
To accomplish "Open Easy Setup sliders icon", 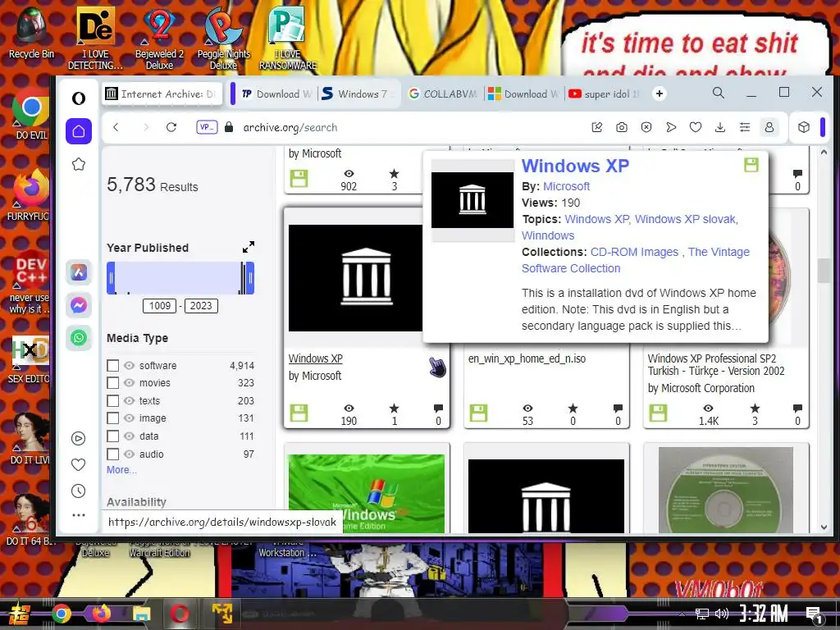I will coord(745,127).
